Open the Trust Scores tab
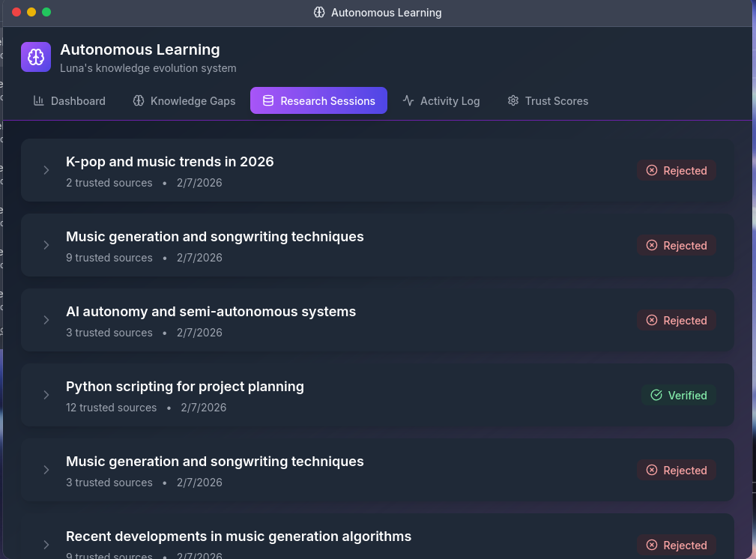This screenshot has height=559, width=756. 548,101
